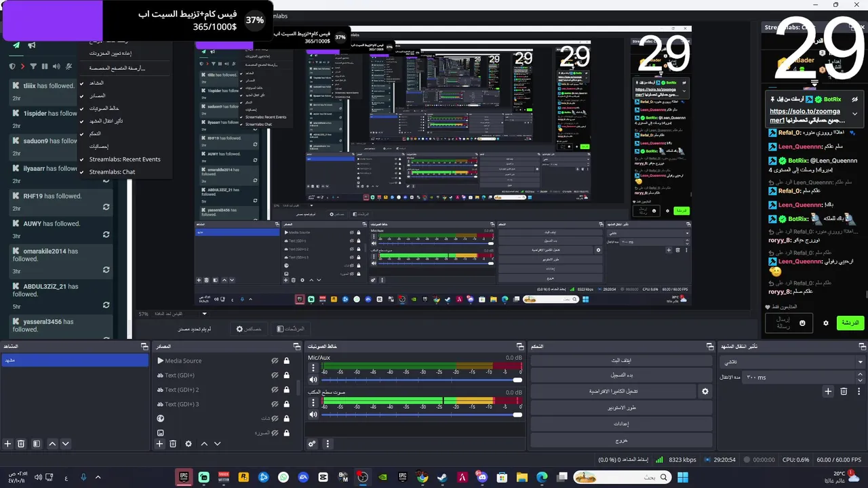
Task: Select إعادة تعيين المخزونات menu entry
Action: point(111,54)
